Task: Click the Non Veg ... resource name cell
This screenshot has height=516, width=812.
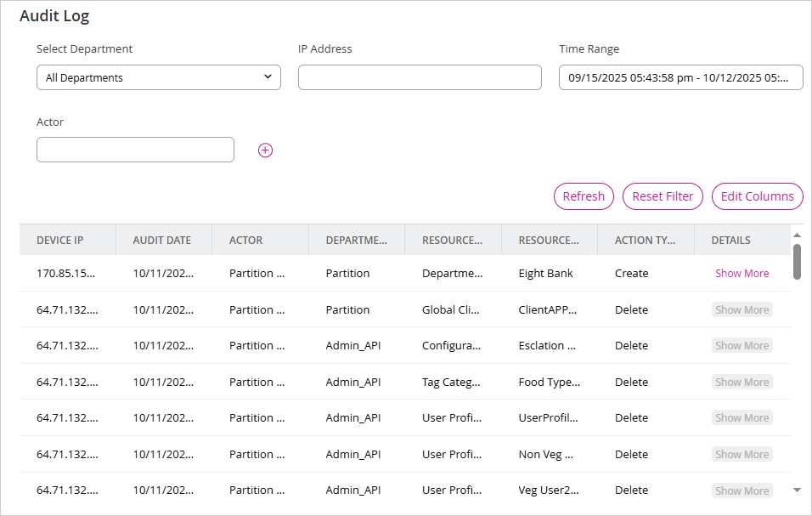Action: [546, 454]
